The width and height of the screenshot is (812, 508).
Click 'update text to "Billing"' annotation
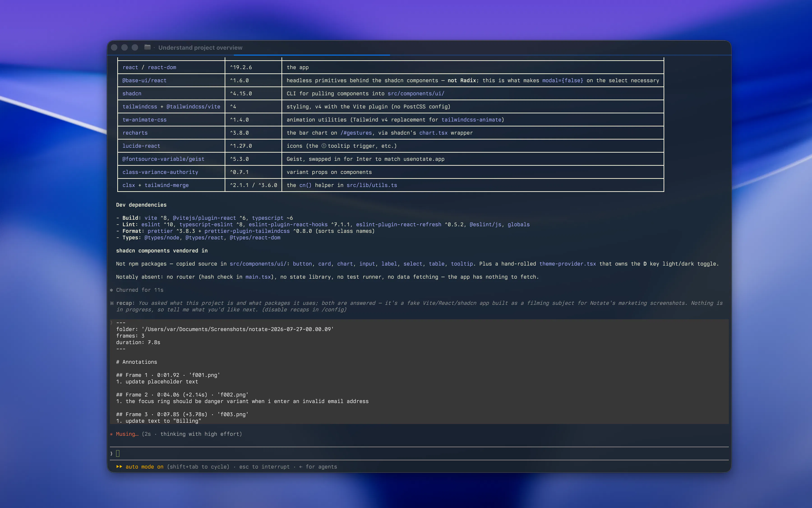click(163, 421)
